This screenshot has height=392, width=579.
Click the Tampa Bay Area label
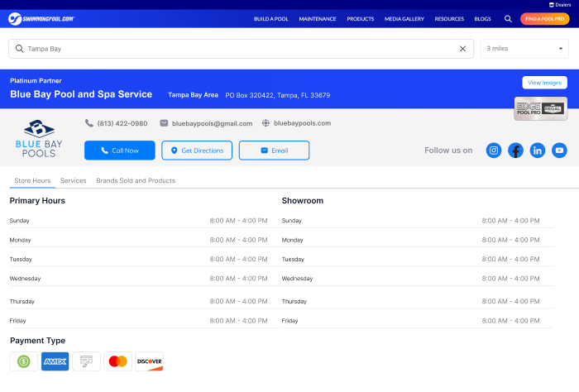(193, 95)
